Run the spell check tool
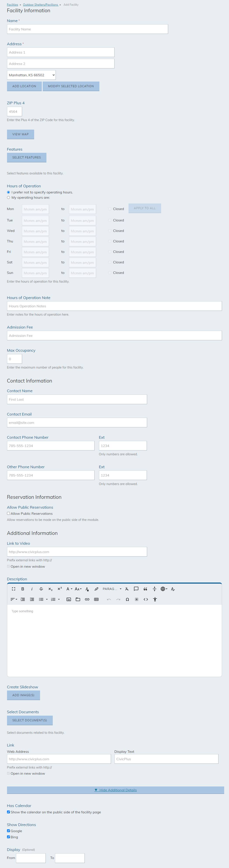 coord(173,589)
